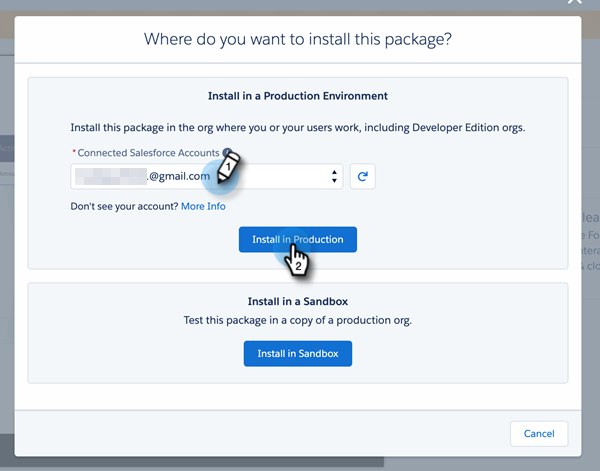Click the "Test this package in a copy" description
The width and height of the screenshot is (600, 471).
[297, 320]
